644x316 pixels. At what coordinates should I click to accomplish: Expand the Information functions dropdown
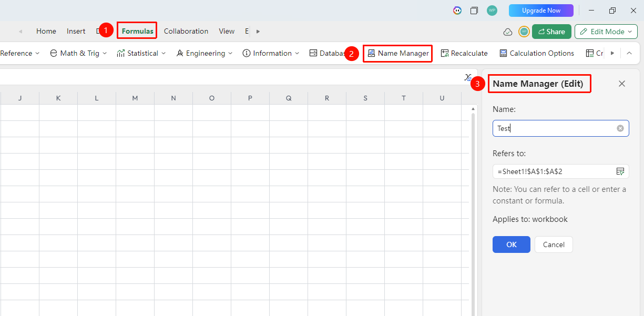point(271,53)
